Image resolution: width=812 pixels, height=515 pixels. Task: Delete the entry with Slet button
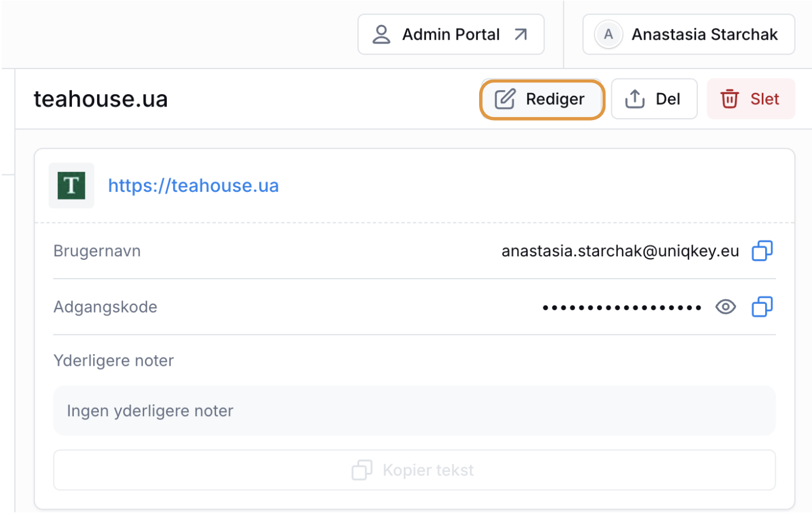[751, 99]
